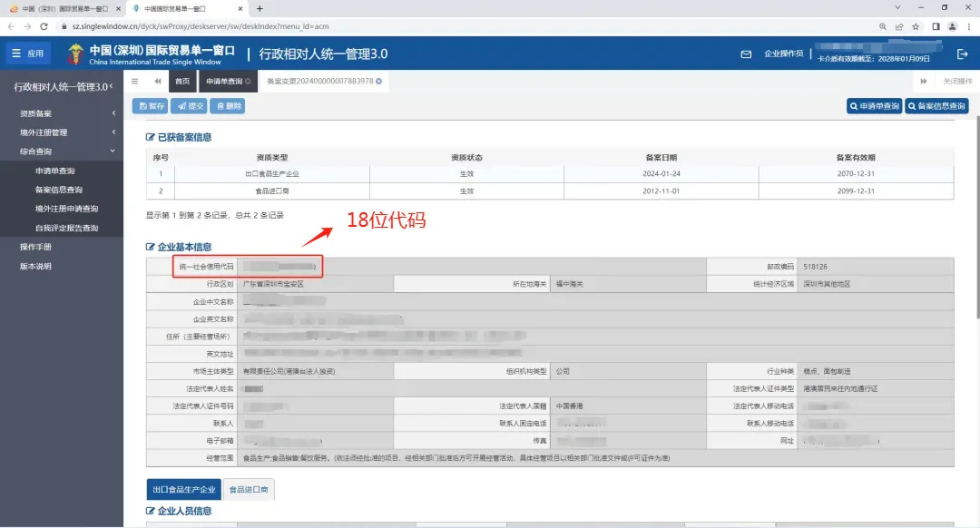980x528 pixels.
Task: Click browser back arrow
Action: pyautogui.click(x=11, y=26)
